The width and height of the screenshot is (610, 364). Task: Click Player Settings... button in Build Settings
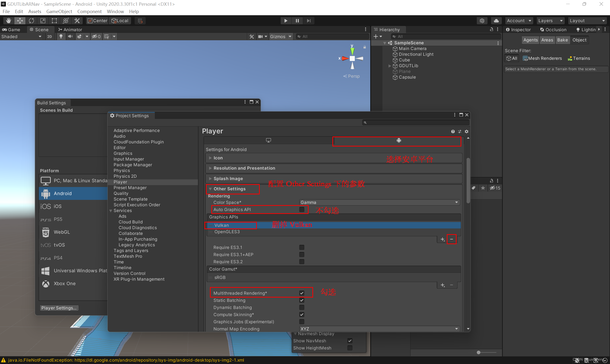[59, 308]
